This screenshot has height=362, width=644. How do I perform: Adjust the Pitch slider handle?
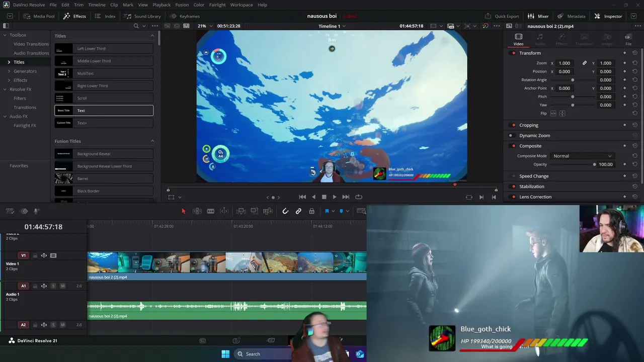pos(573,97)
